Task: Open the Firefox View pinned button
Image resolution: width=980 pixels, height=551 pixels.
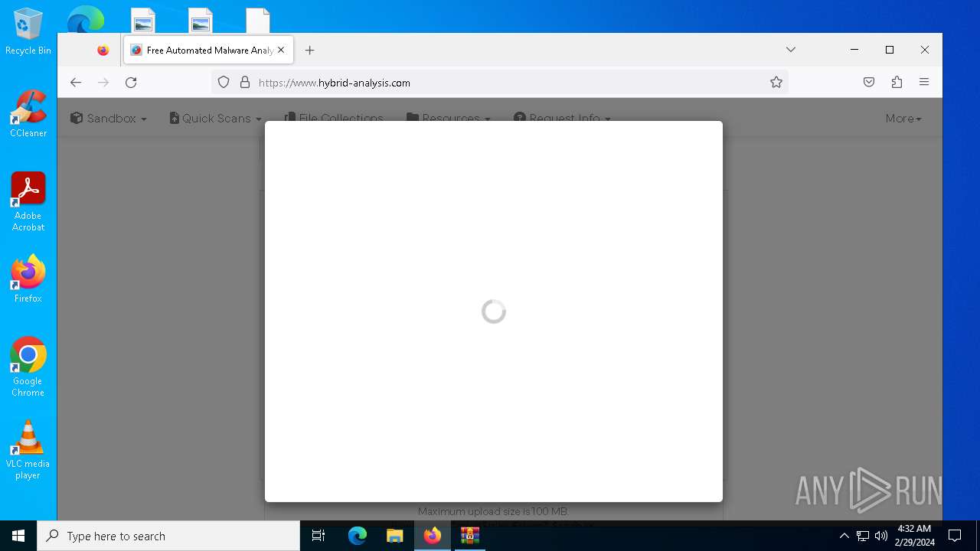Action: pyautogui.click(x=103, y=51)
